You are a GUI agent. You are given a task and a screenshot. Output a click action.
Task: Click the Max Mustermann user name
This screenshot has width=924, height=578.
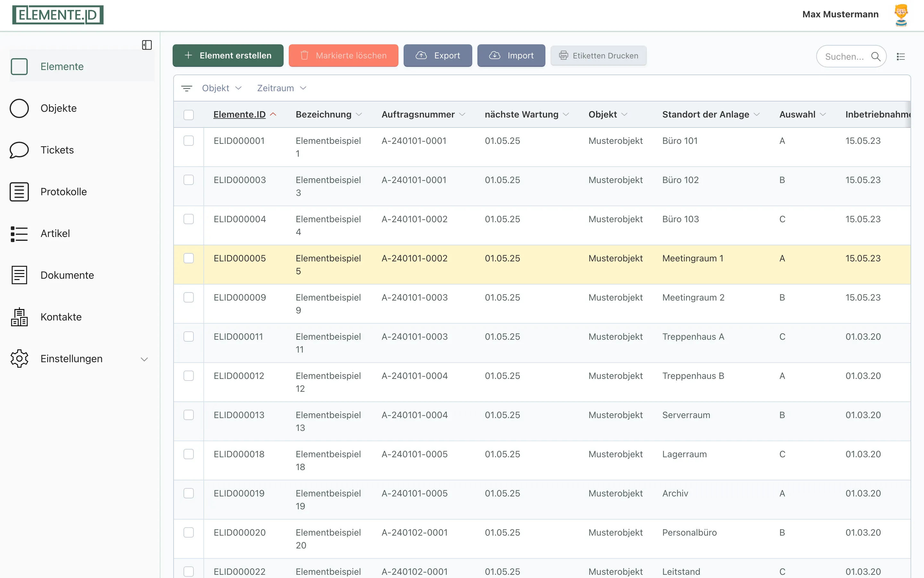tap(840, 14)
